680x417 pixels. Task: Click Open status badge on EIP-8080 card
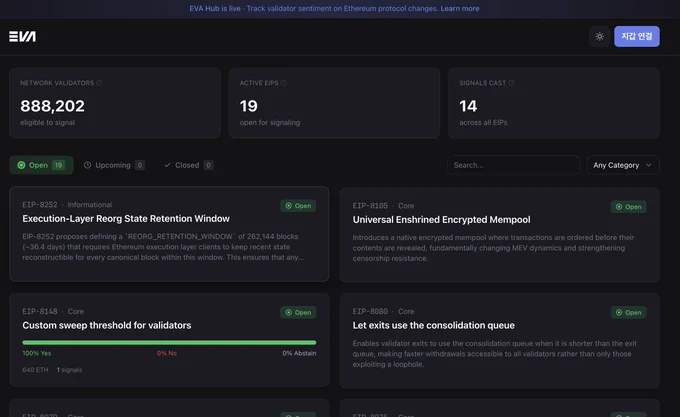628,313
